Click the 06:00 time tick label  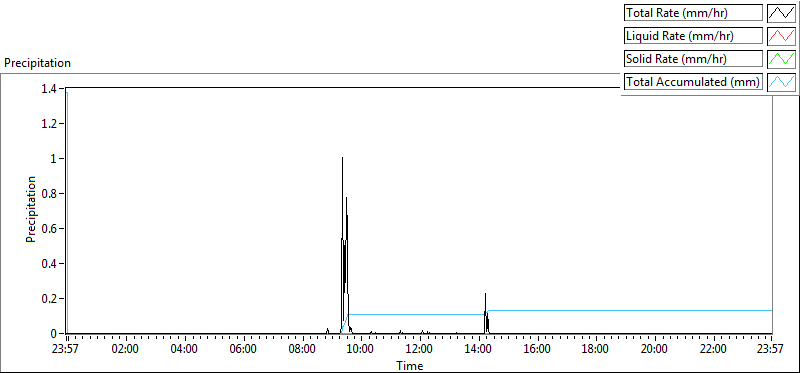click(243, 350)
